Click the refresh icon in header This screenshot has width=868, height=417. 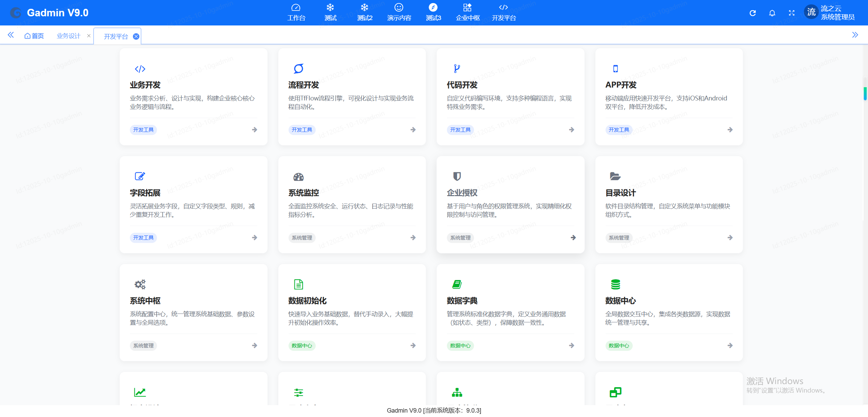752,13
